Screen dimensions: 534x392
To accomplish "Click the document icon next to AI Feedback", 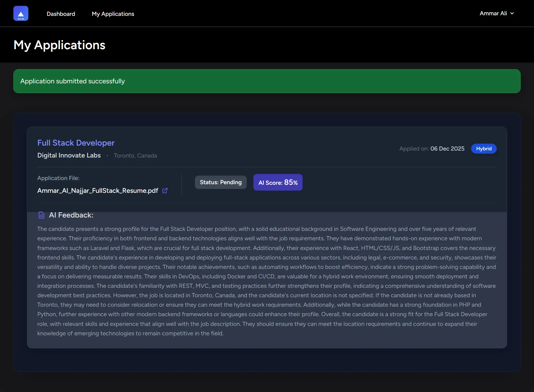I will click(41, 215).
